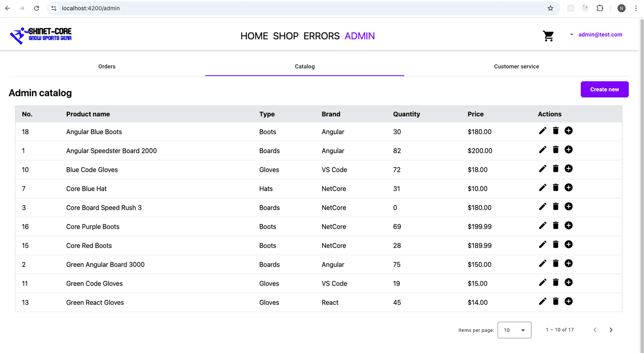644x353 pixels.
Task: Switch to the Orders tab
Action: 107,67
